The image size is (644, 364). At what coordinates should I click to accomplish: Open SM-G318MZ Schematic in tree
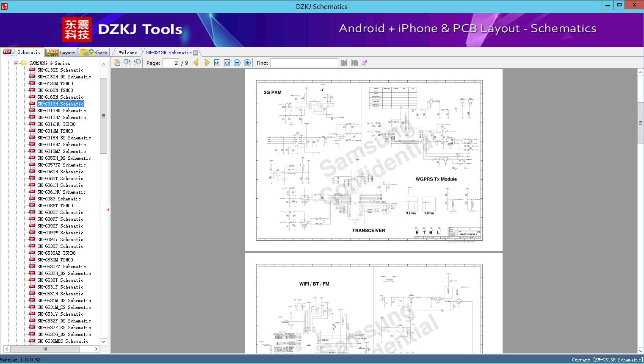61,151
